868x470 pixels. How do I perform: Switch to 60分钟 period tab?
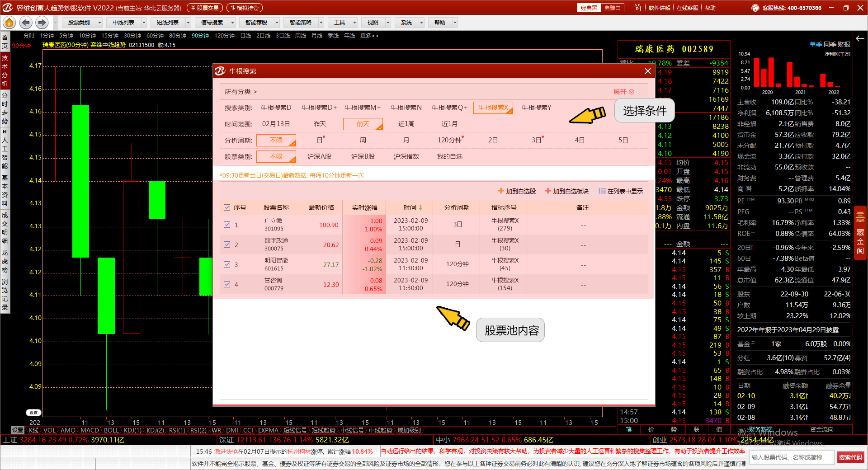point(155,35)
